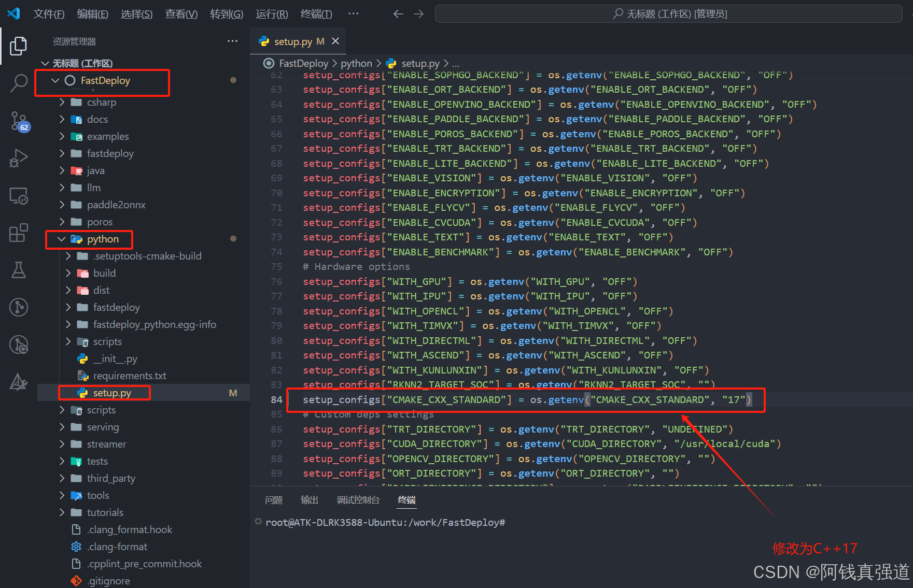The width and height of the screenshot is (913, 588).
Task: Open the Remote Explorer view icon
Action: pos(19,196)
